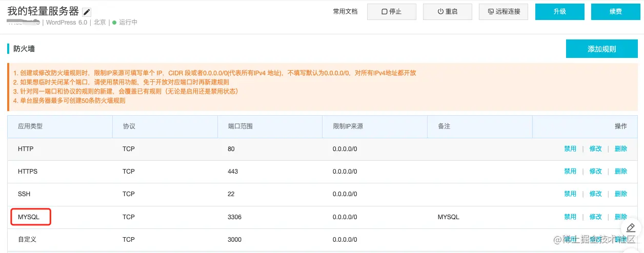Modify the HTTP rule
The image size is (644, 253).
(596, 149)
